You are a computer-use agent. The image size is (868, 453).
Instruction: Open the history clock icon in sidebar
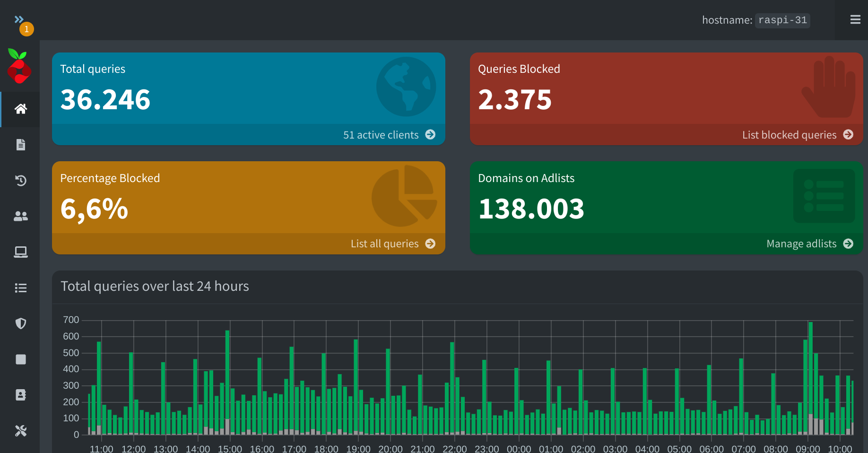point(20,180)
